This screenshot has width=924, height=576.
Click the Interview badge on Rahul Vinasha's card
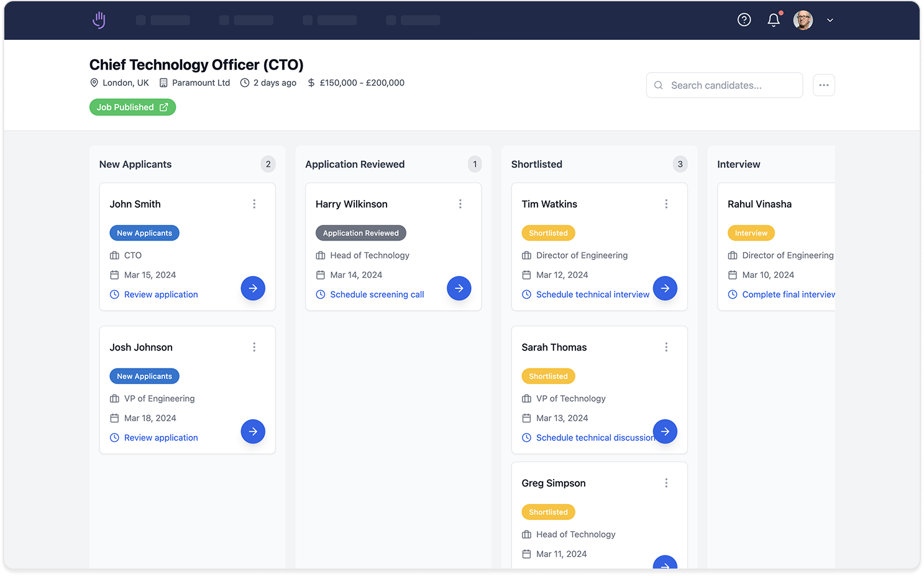pyautogui.click(x=751, y=232)
